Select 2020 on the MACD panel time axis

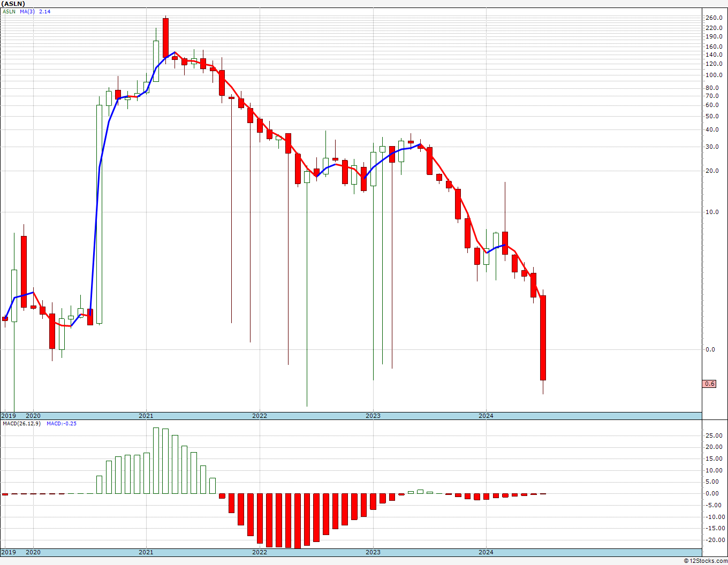coord(33,552)
